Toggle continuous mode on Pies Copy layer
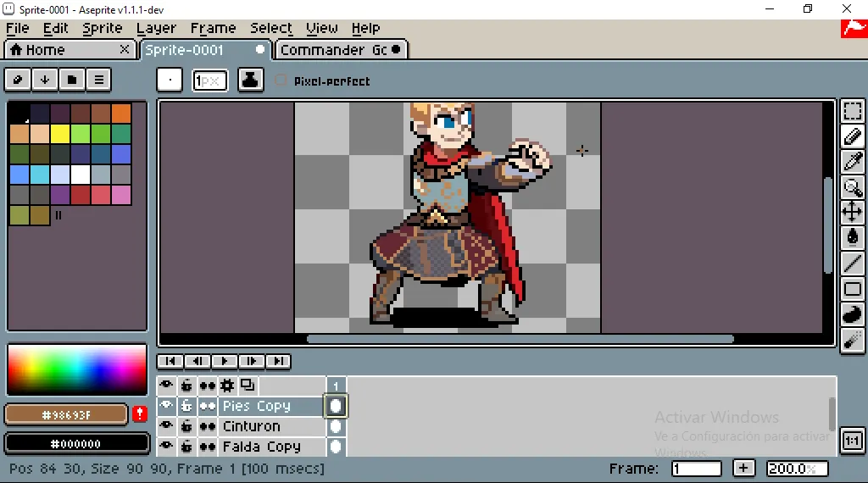Viewport: 868px width, 483px height. [x=208, y=406]
